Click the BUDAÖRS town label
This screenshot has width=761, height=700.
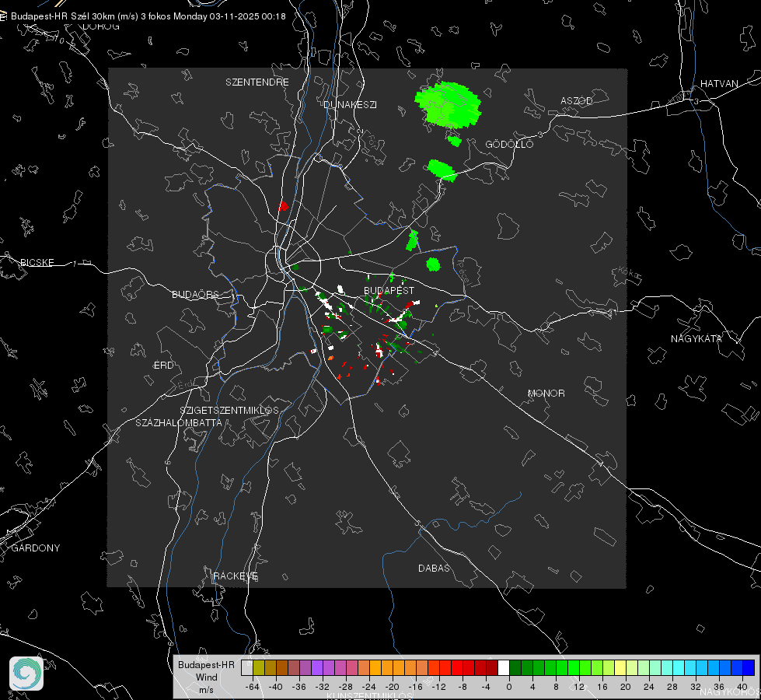(196, 295)
